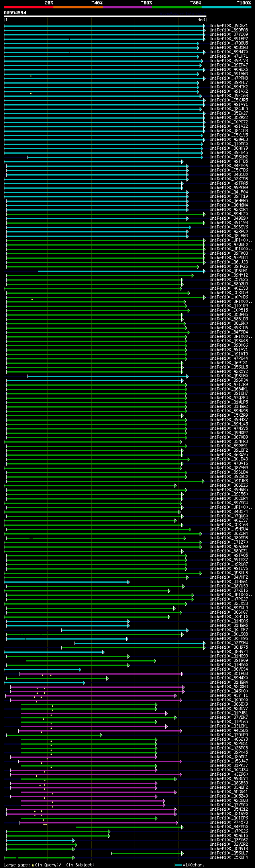Select the label UniRef100_Q6Z2N4

coord(229,534)
